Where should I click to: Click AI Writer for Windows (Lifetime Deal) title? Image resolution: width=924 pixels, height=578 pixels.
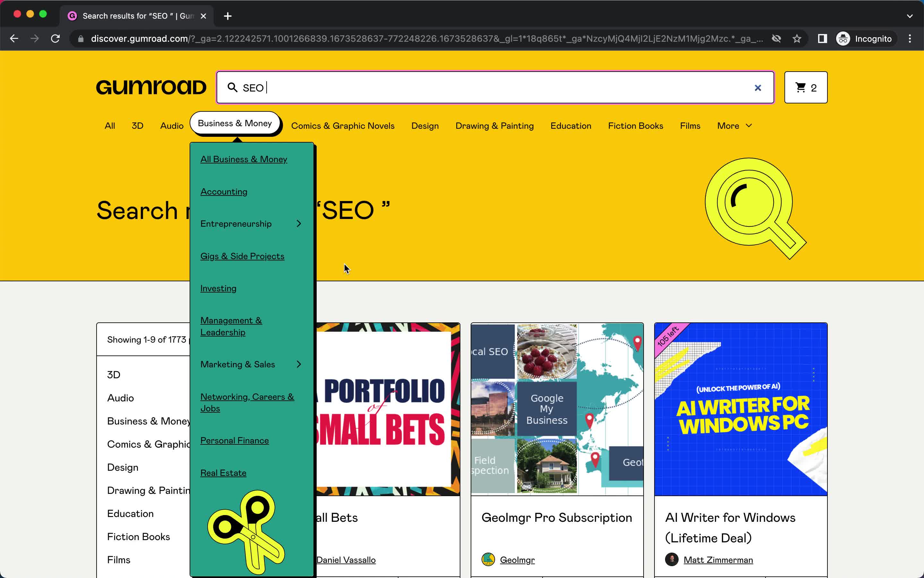pos(730,528)
